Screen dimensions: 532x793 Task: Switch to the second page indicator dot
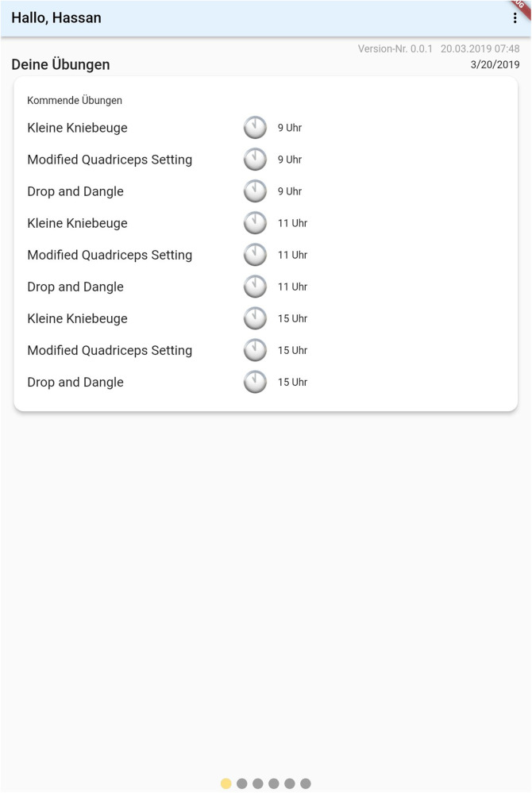click(242, 783)
